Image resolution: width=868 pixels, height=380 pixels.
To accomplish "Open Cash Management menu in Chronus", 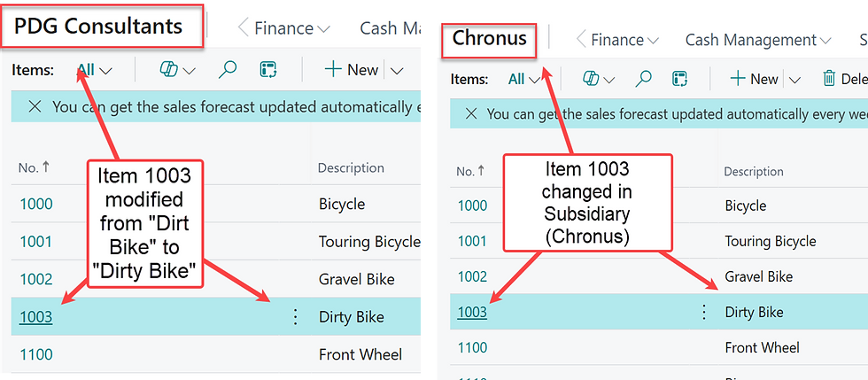I will 758,40.
